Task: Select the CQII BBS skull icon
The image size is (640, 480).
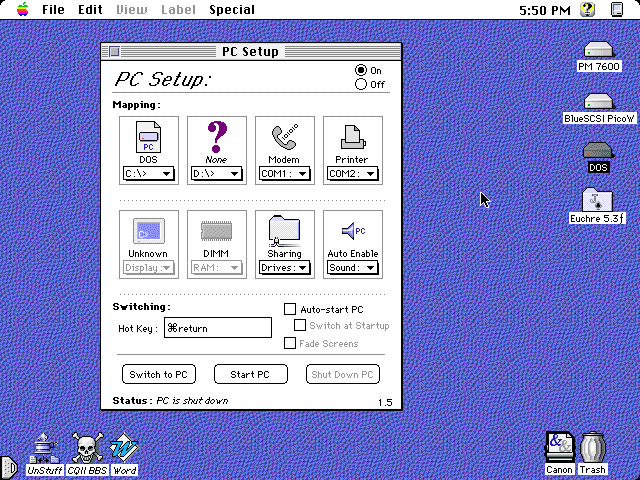Action: click(x=87, y=448)
